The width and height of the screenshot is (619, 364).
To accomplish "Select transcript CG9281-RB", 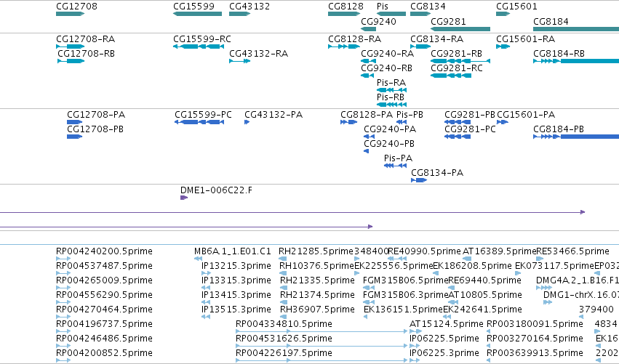I will 460,61.
